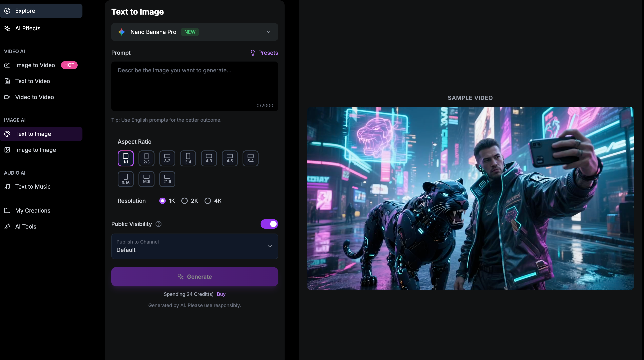This screenshot has height=360, width=644.
Task: Select the Text to Video tool
Action: tap(32, 81)
